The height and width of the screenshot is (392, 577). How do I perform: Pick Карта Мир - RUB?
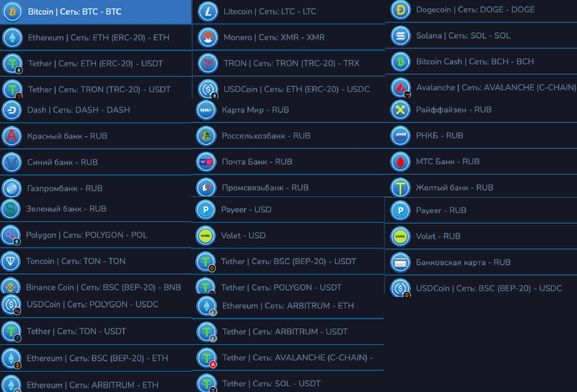click(x=288, y=110)
